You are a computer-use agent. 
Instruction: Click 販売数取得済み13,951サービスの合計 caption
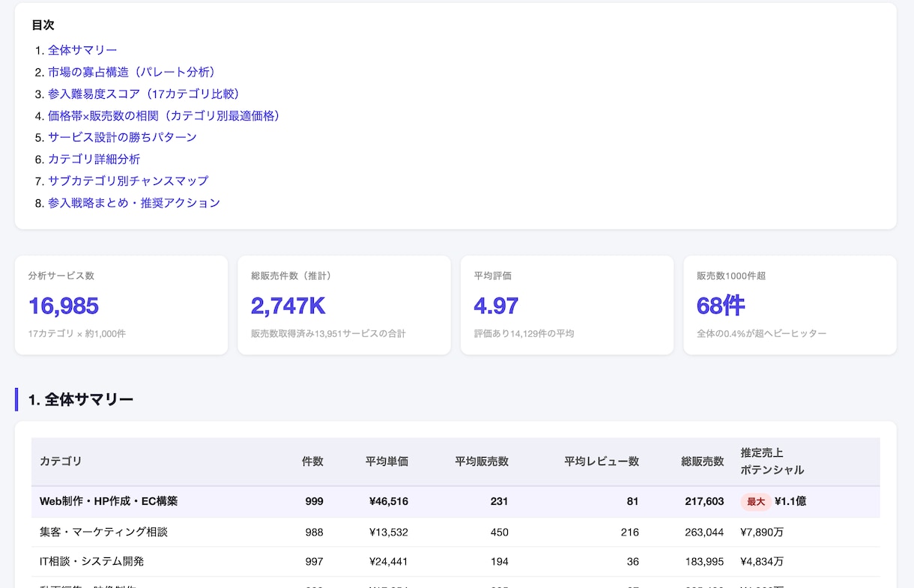pyautogui.click(x=328, y=333)
